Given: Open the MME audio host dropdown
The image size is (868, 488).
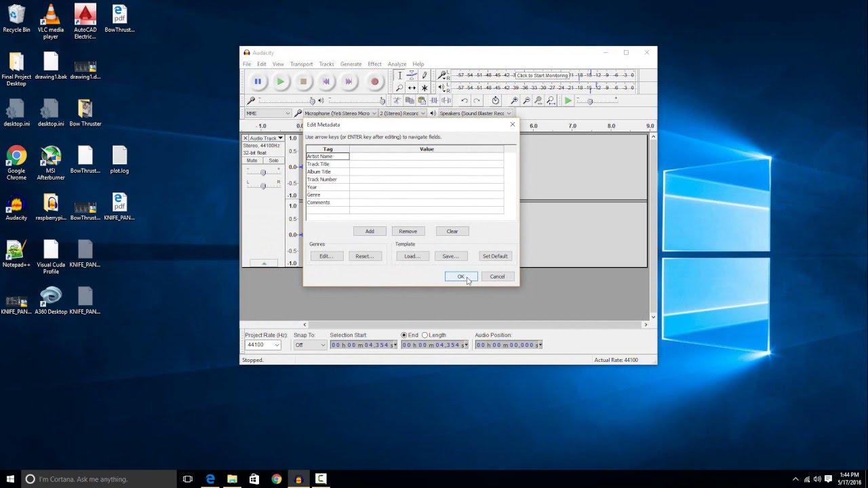Looking at the screenshot, I should click(268, 113).
